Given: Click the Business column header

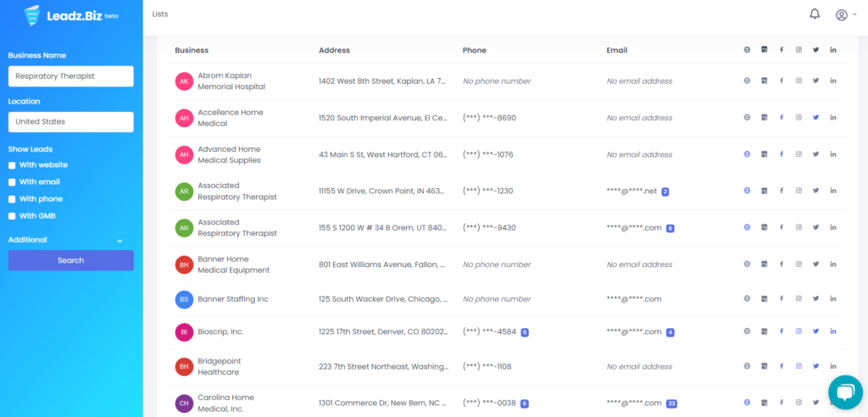Looking at the screenshot, I should click(192, 50).
